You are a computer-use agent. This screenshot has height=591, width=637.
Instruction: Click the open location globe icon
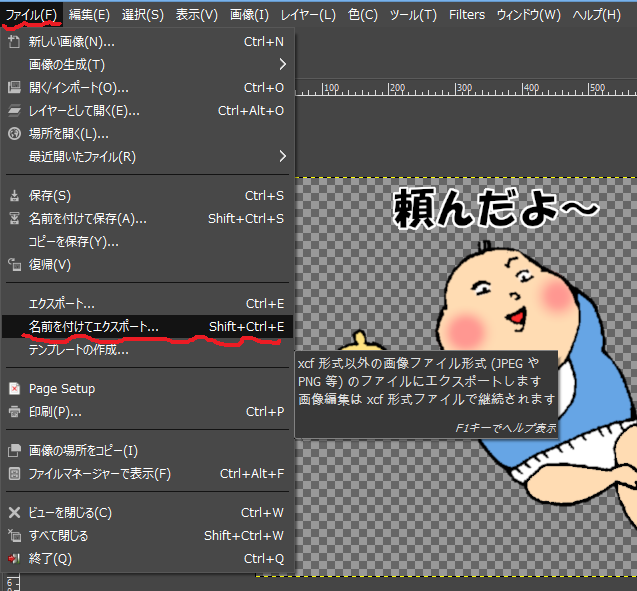point(14,134)
